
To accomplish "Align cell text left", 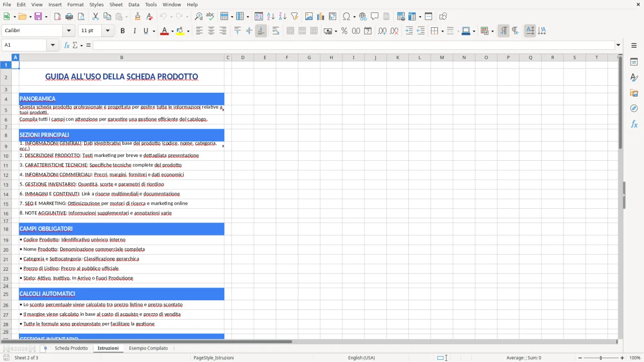I will 199,31.
